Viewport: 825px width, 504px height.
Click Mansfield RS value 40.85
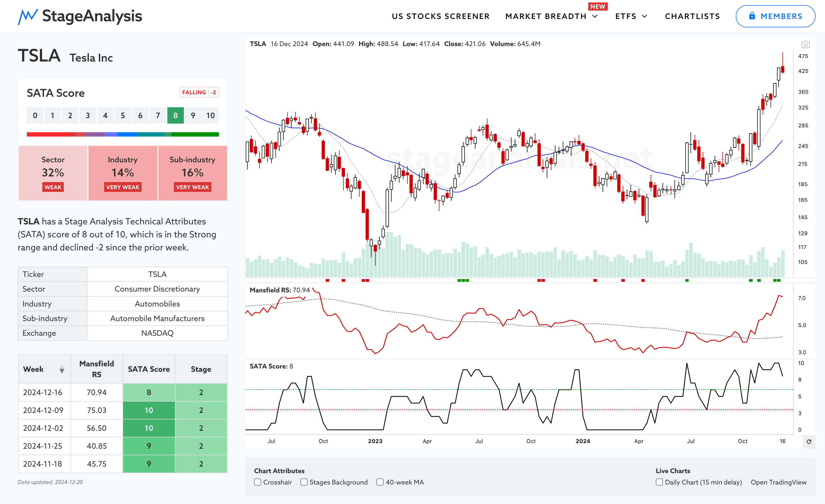point(97,446)
